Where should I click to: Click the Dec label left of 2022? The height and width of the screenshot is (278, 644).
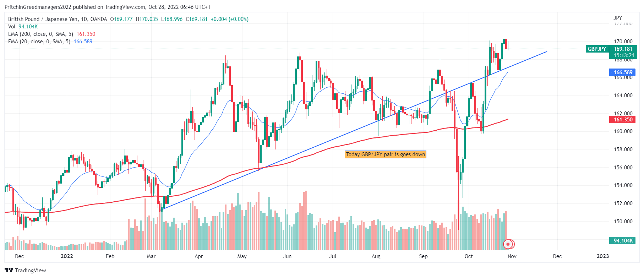(20, 256)
